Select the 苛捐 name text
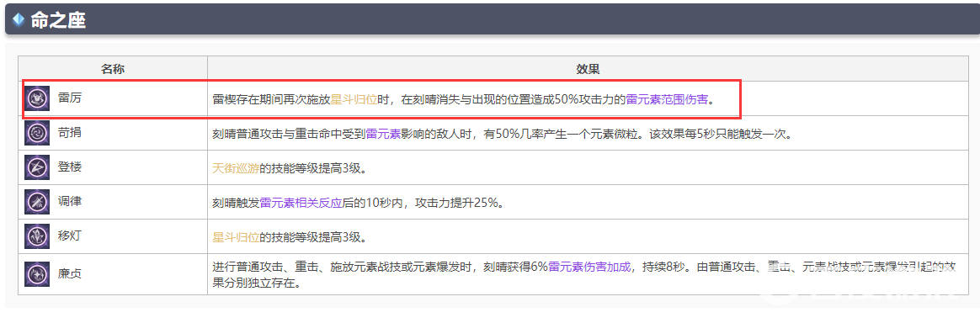The image size is (980, 323). (x=69, y=133)
